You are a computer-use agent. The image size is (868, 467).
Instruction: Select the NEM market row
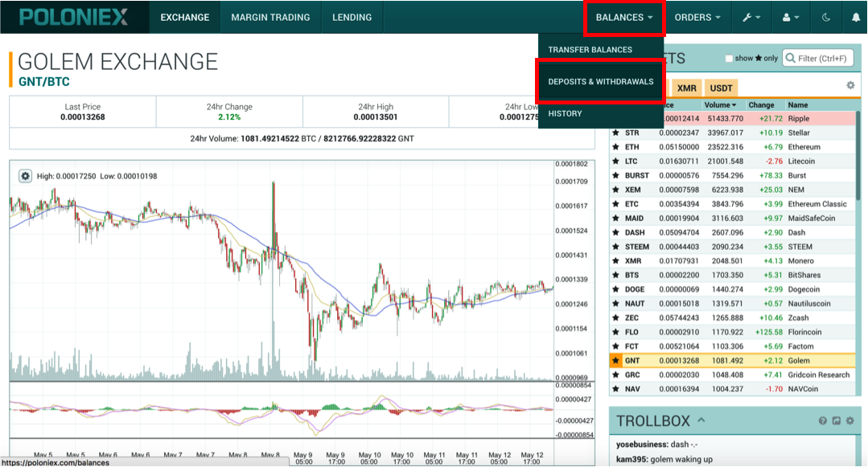pos(732,190)
